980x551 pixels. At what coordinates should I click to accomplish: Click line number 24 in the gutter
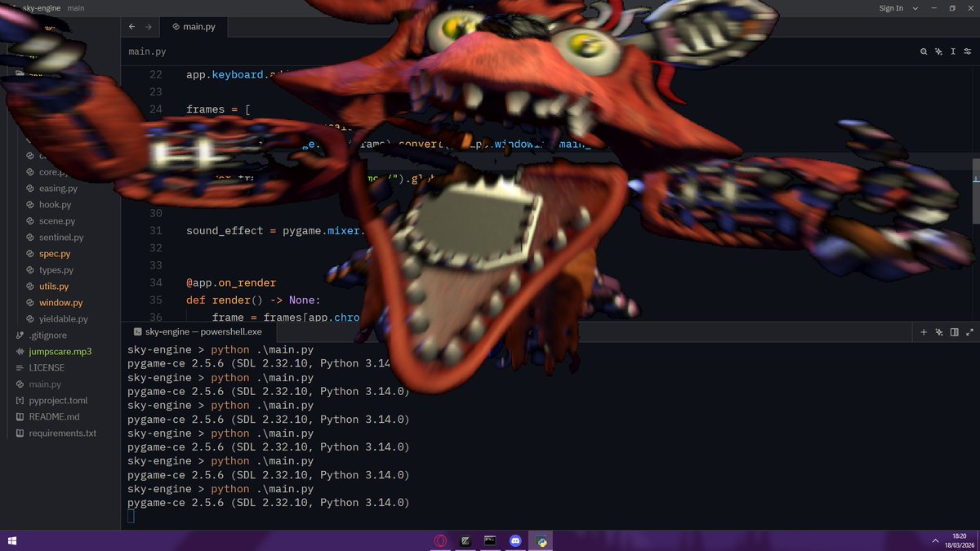tap(155, 109)
